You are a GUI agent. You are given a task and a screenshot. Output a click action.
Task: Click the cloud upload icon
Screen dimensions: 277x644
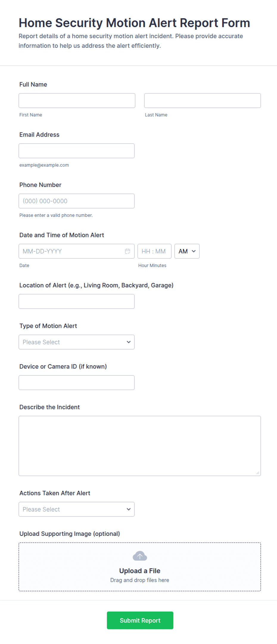pyautogui.click(x=140, y=556)
